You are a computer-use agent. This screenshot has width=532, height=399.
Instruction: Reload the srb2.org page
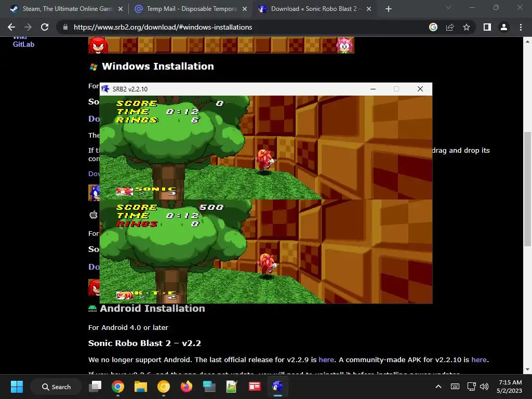pyautogui.click(x=45, y=27)
